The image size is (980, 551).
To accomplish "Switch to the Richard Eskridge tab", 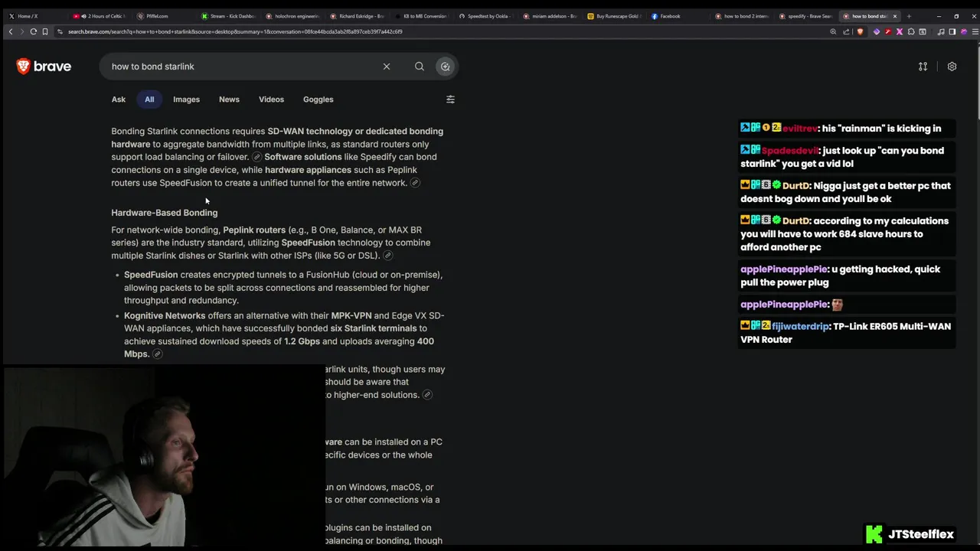I will pos(358,16).
